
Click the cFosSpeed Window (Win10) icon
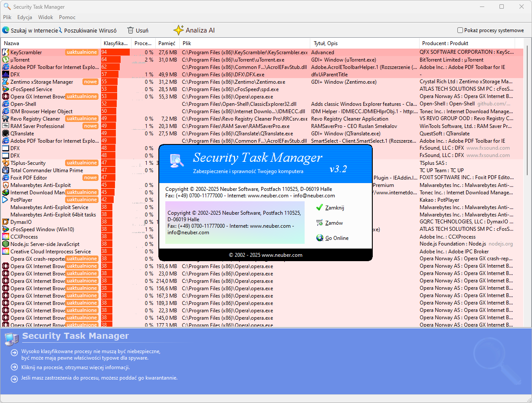point(6,229)
